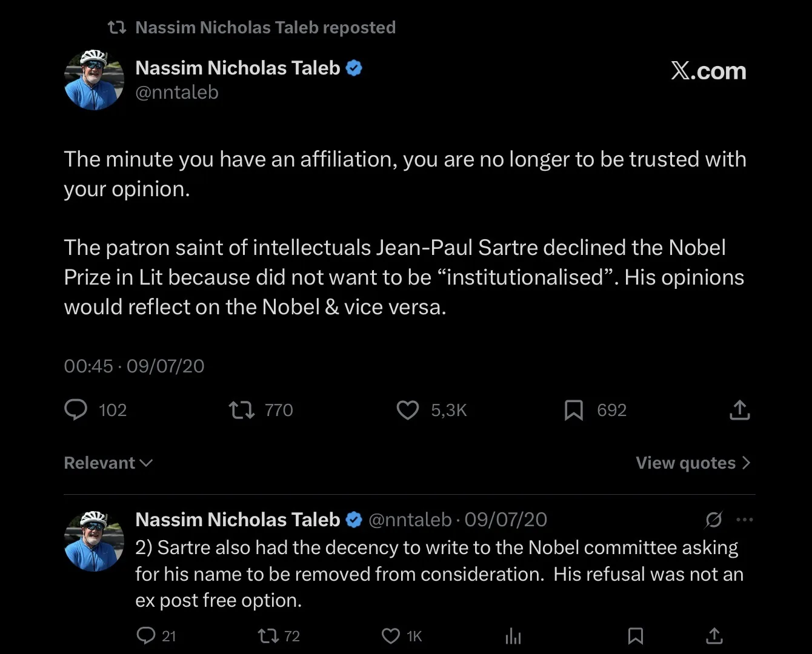
Task: Open the main post's profile avatar
Action: [x=94, y=80]
